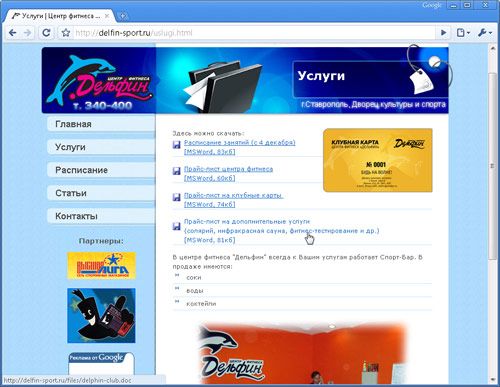Click the folder graphic in the header banner

223,86
